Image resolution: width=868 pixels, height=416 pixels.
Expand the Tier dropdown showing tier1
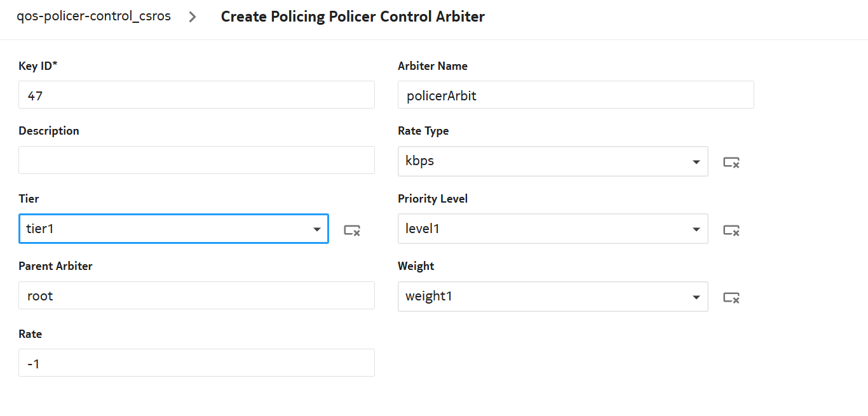pos(173,229)
